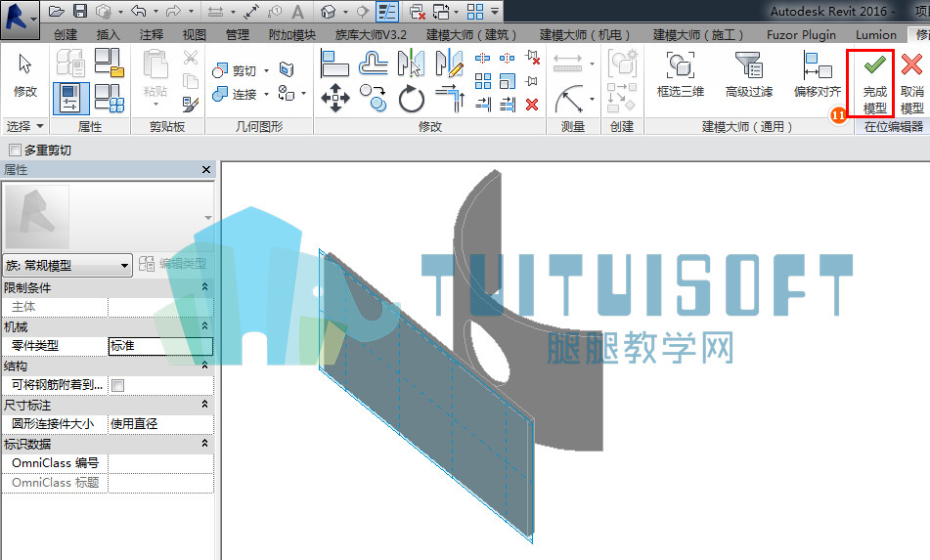Open the 管理 ribbon tab

(x=238, y=35)
